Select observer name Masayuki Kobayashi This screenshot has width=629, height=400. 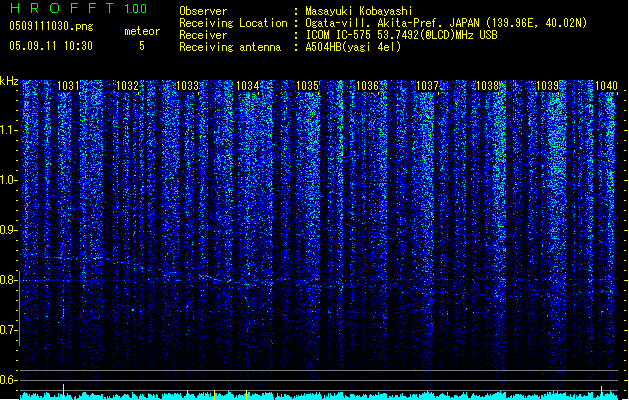359,11
